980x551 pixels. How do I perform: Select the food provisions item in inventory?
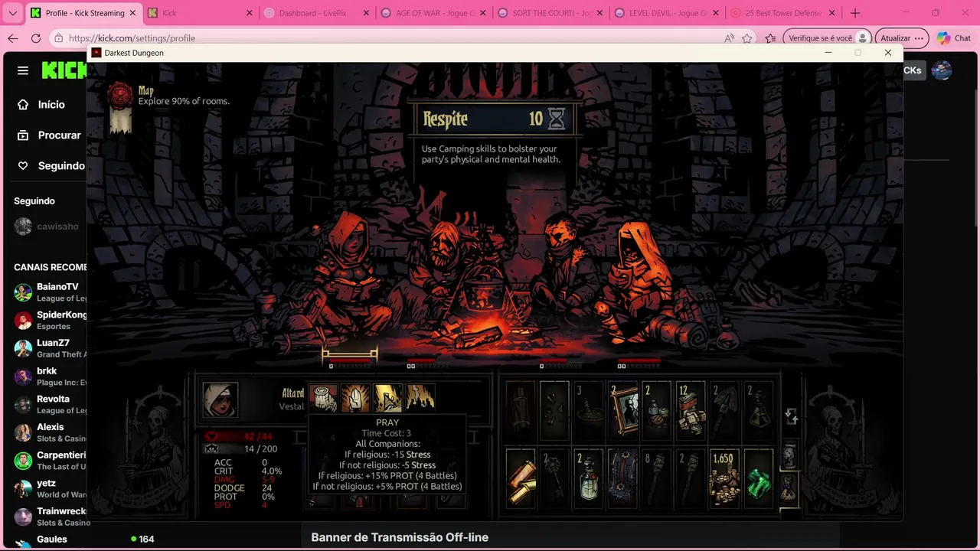point(656,412)
